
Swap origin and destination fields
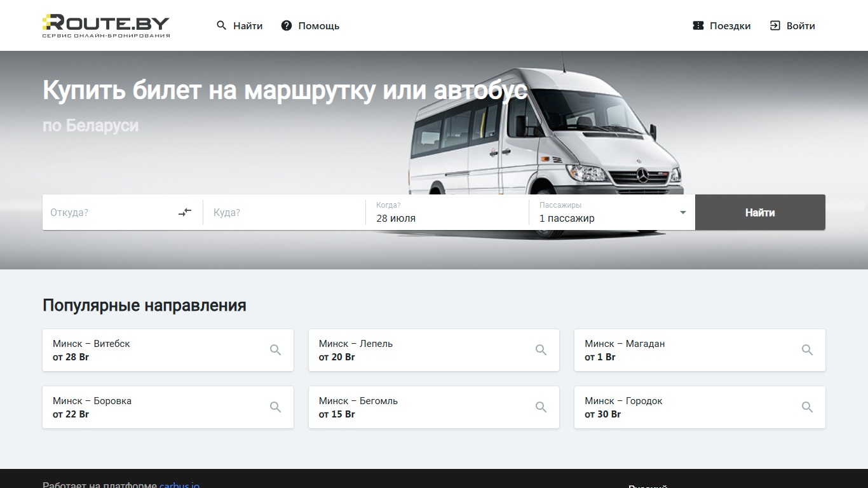185,212
